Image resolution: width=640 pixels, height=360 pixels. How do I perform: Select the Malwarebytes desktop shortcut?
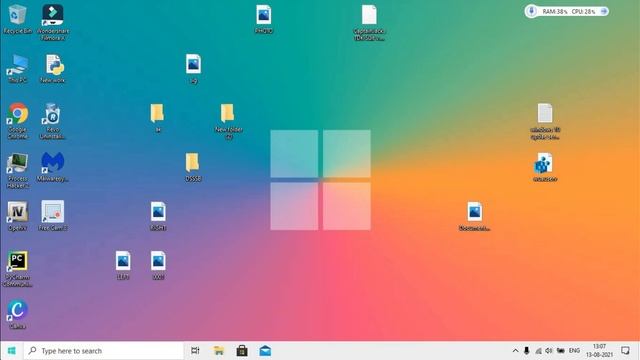tap(53, 167)
